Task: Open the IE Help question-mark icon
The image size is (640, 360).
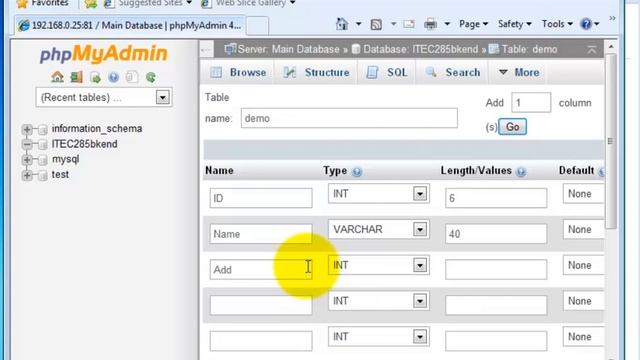Action: (586, 24)
